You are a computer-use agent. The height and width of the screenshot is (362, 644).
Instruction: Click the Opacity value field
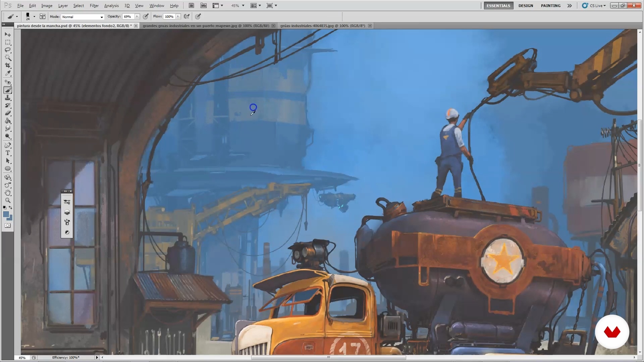point(128,16)
